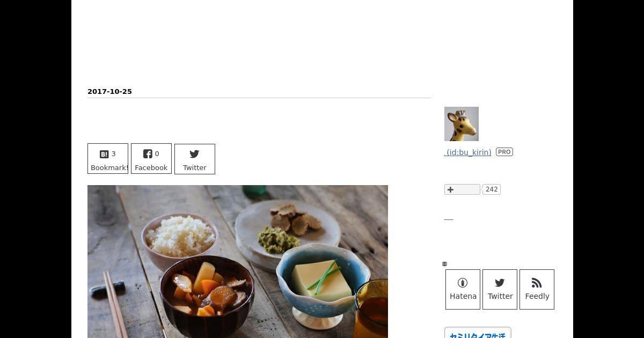Click the plus reader-subscribe button
This screenshot has width=644, height=338.
click(462, 189)
